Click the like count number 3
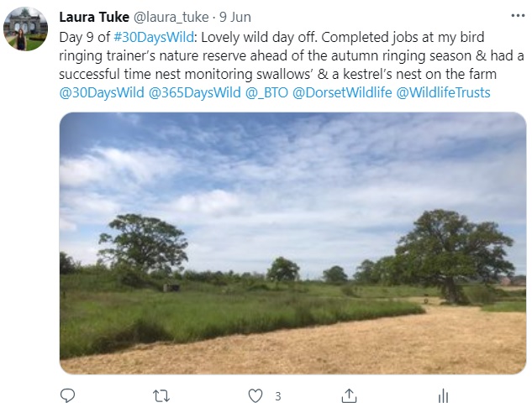532x413 pixels. click(277, 395)
